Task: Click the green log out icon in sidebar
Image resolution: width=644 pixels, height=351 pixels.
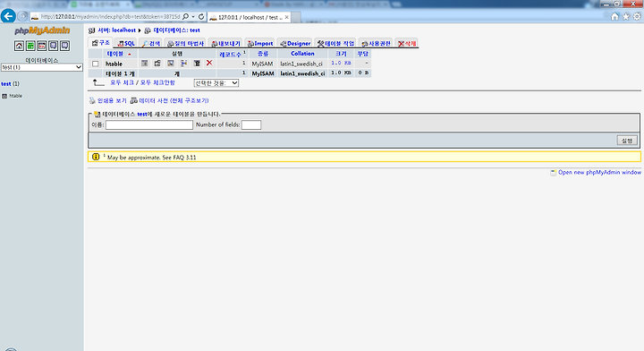Action: tap(30, 46)
